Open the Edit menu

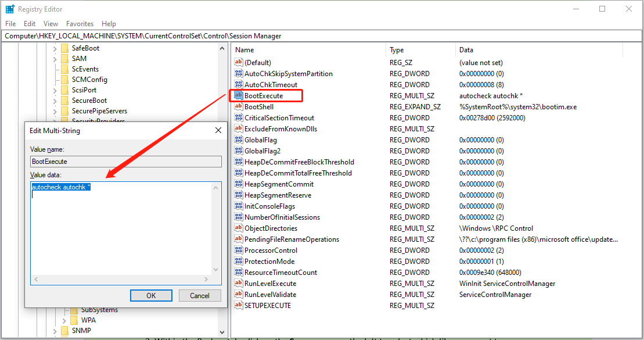pyautogui.click(x=30, y=24)
